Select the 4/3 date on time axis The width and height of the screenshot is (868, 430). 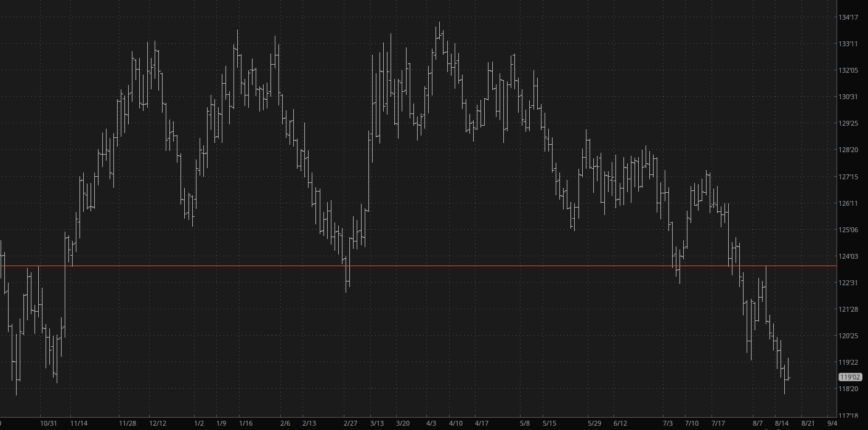point(431,423)
